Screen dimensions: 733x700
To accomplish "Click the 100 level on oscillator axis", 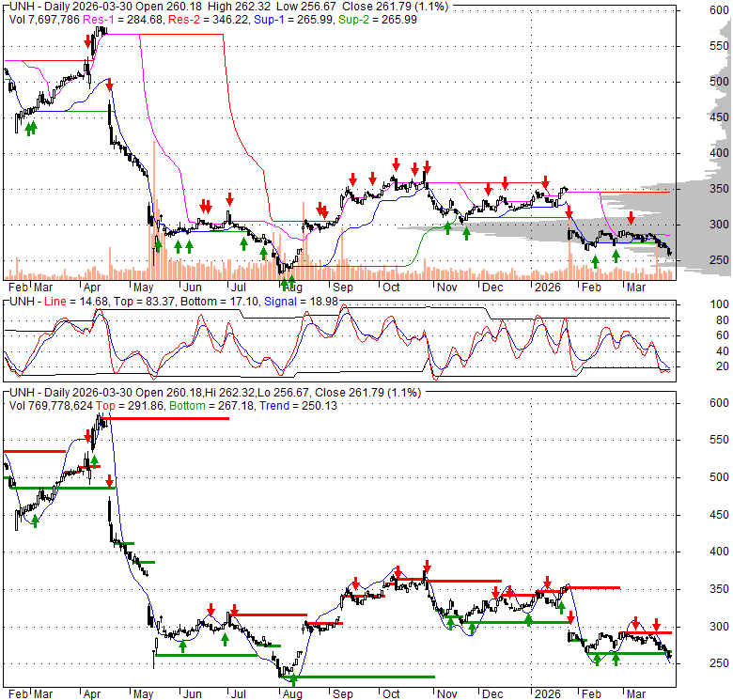I will pyautogui.click(x=694, y=305).
